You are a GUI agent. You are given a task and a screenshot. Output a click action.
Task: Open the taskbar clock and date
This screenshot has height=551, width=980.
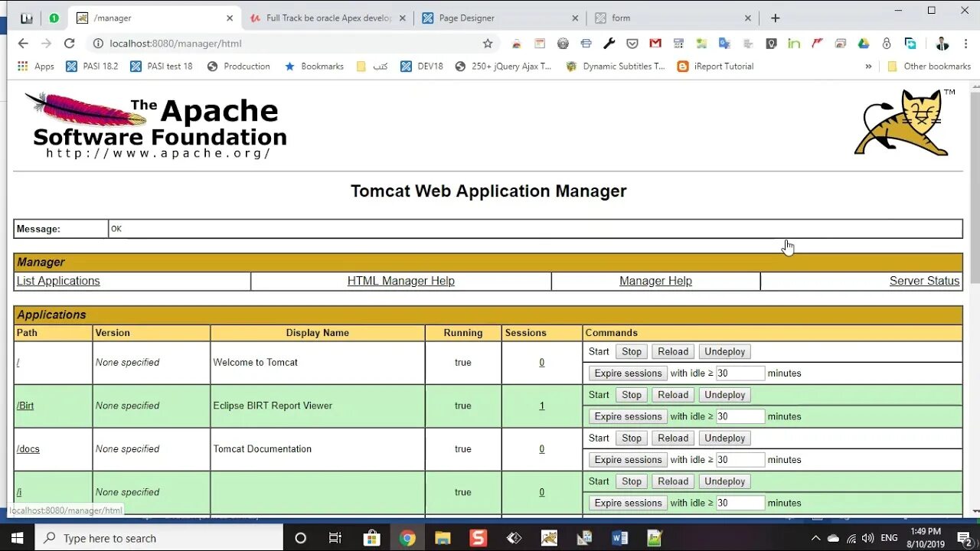pyautogui.click(x=924, y=538)
